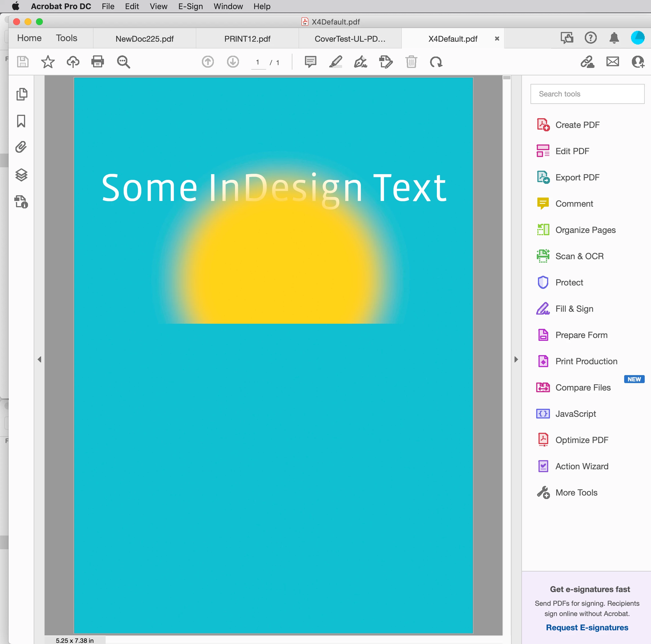This screenshot has width=651, height=644.
Task: Click the Add sticky note icon
Action: click(x=310, y=62)
